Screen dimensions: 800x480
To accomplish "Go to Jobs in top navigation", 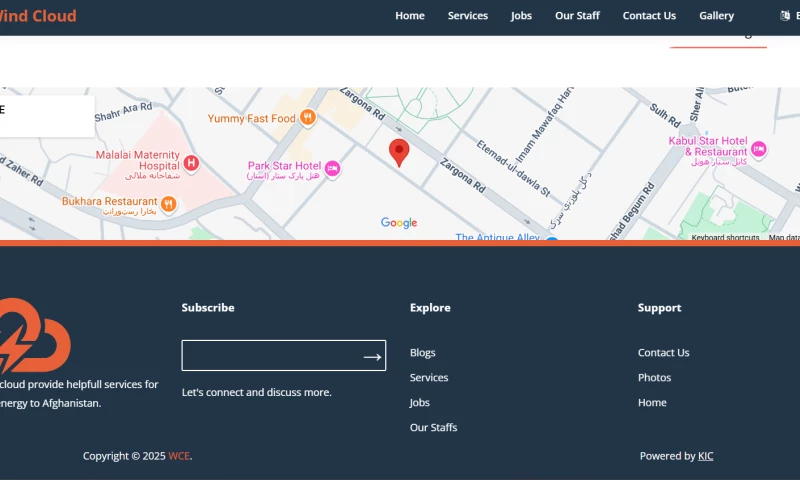I will point(521,16).
